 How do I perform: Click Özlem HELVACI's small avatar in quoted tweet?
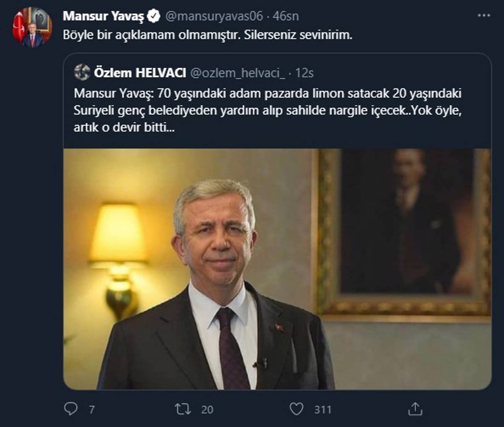point(82,73)
